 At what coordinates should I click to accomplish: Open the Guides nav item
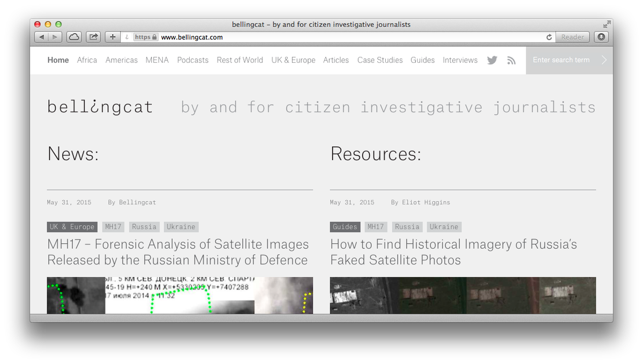[x=423, y=60]
